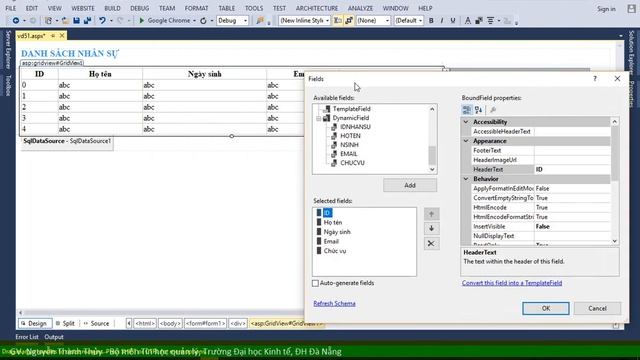Screen dimensions: 640x360
Task: Click the Refresh browser icon
Action: pyautogui.click(x=203, y=20)
